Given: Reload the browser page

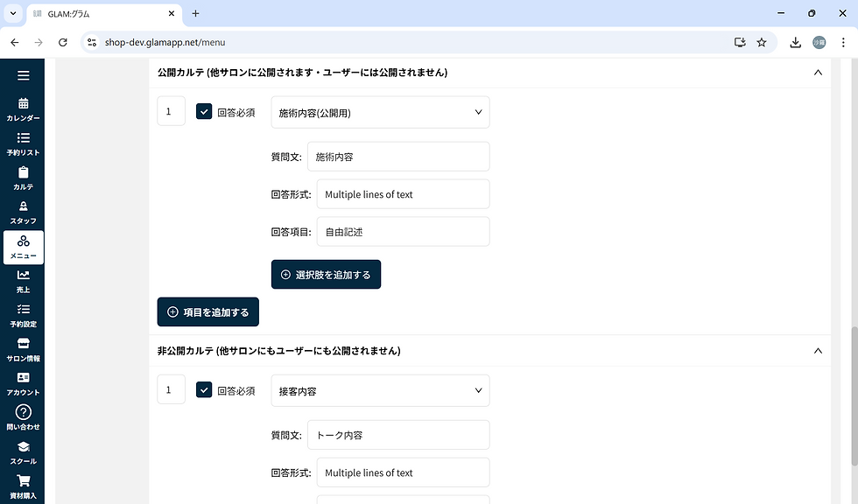Looking at the screenshot, I should (x=63, y=42).
